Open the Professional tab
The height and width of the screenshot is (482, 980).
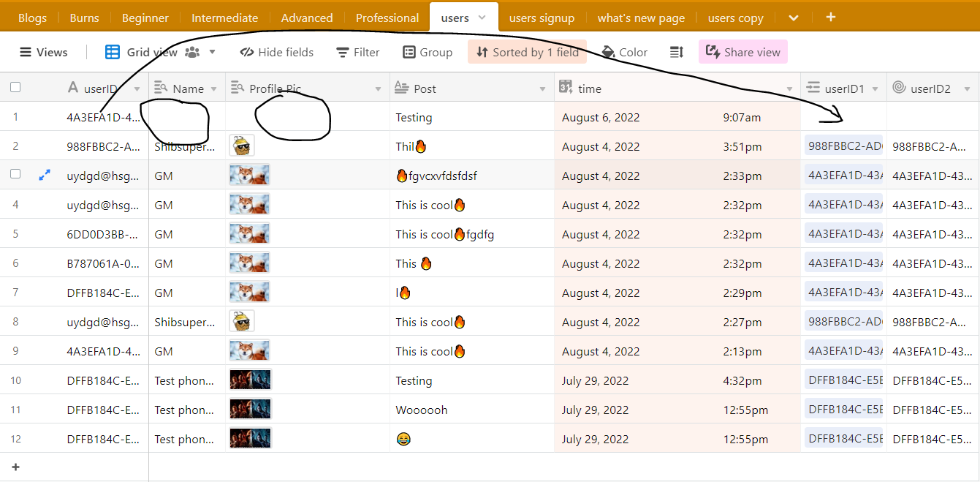(x=387, y=18)
